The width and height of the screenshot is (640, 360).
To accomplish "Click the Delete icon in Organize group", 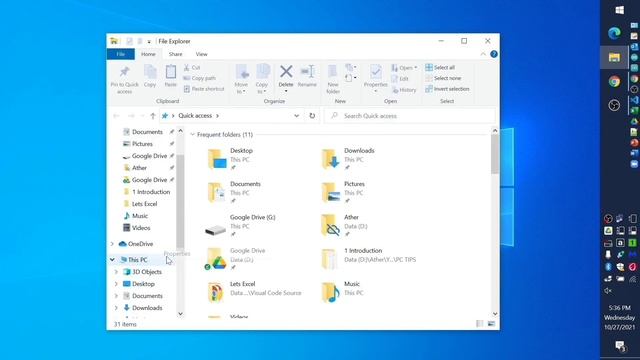I will (x=286, y=71).
